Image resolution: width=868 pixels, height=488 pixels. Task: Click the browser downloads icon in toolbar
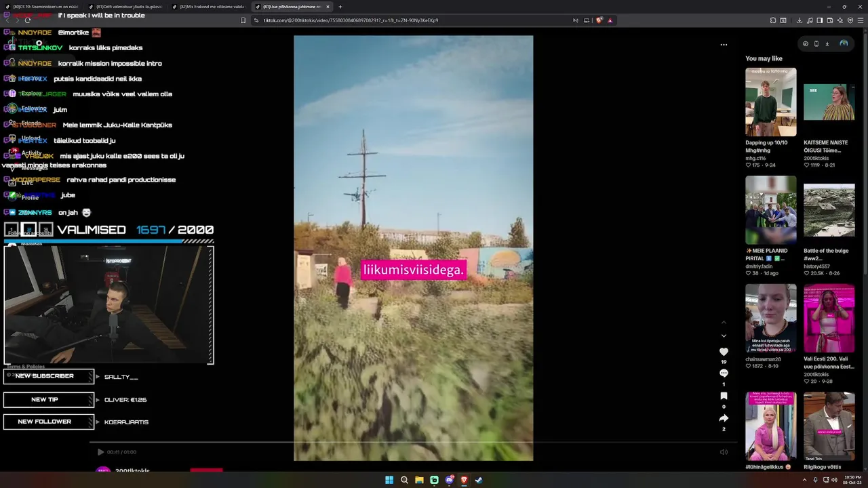(800, 20)
